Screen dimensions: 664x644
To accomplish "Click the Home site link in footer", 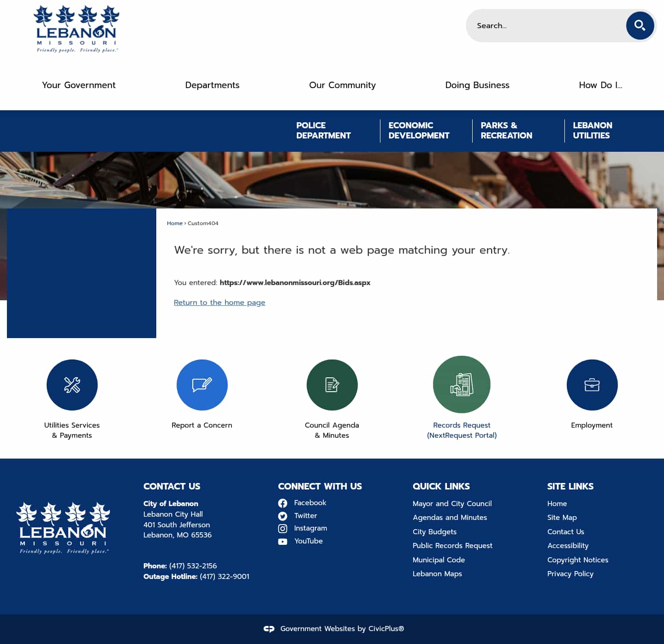I will tap(557, 504).
